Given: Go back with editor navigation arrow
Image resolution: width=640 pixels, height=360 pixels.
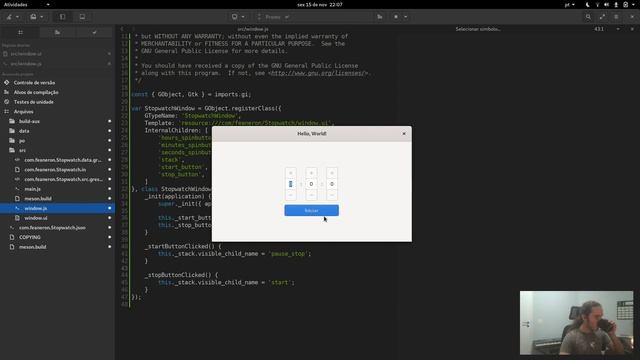Looking at the screenshot, I should pyautogui.click(x=122, y=29).
